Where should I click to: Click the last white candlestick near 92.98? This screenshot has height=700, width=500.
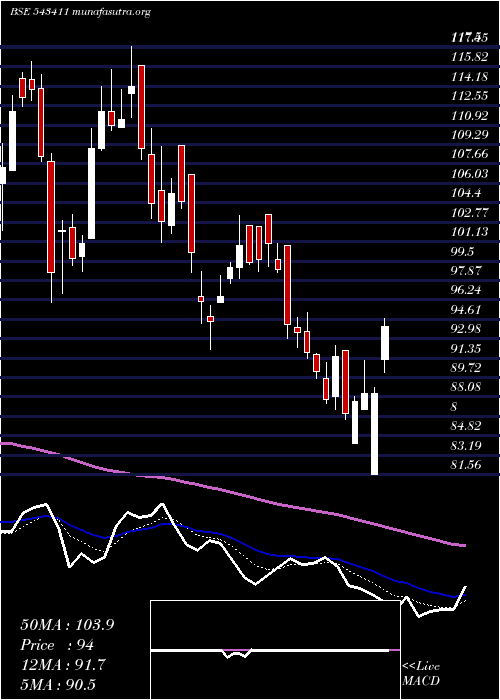click(384, 343)
